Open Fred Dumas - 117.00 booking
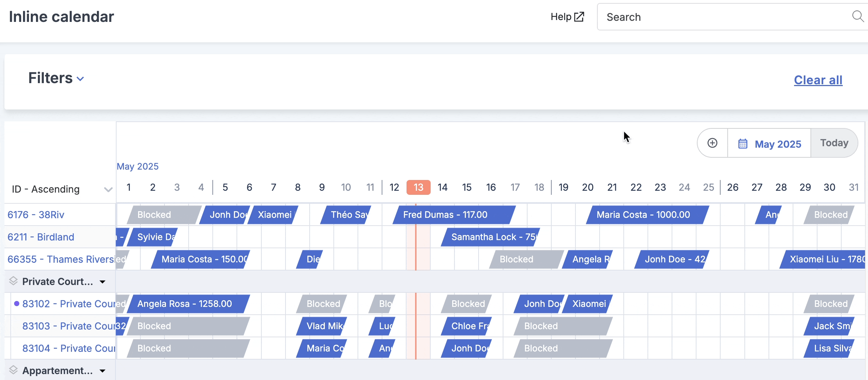 (454, 215)
